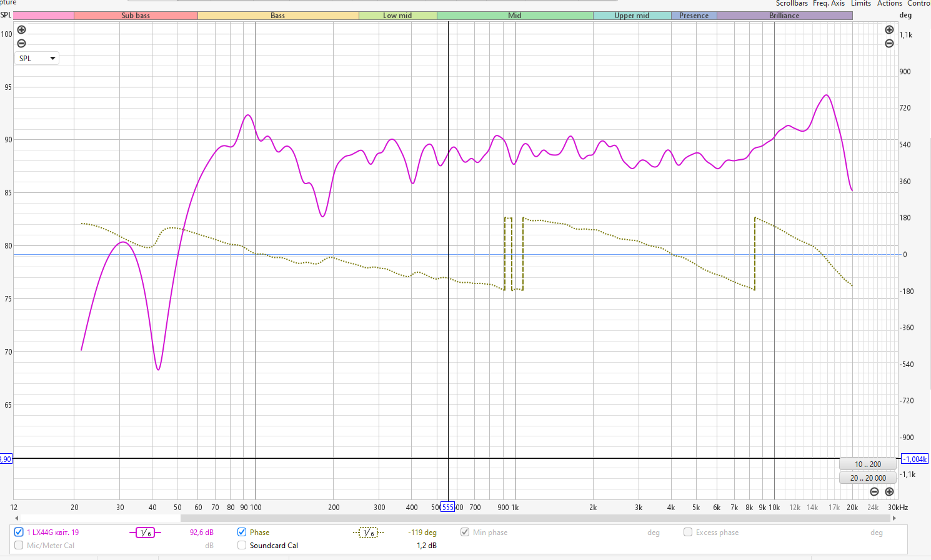The image size is (931, 560).
Task: Zoom in the SPL axis using plus icon
Action: pos(21,30)
